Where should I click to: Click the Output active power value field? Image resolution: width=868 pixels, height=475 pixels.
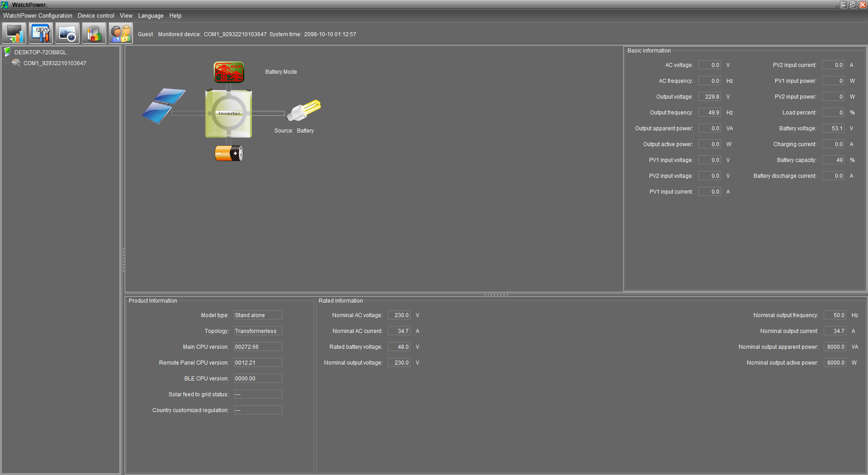(x=710, y=144)
